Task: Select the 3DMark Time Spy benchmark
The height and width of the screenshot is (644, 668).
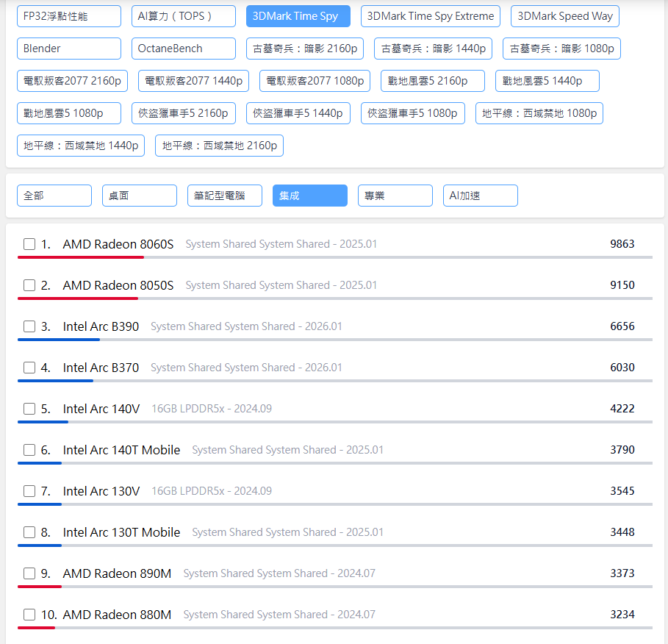Action: [x=298, y=16]
